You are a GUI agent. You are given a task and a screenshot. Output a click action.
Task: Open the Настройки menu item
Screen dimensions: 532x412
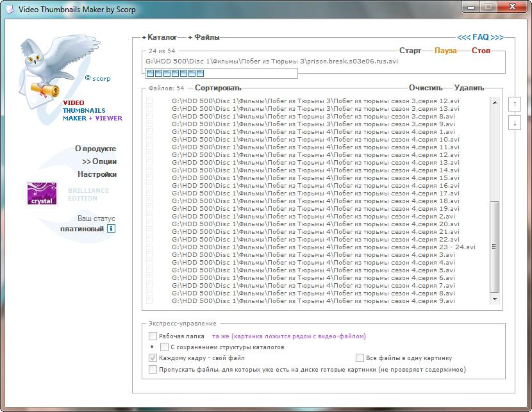pos(97,174)
